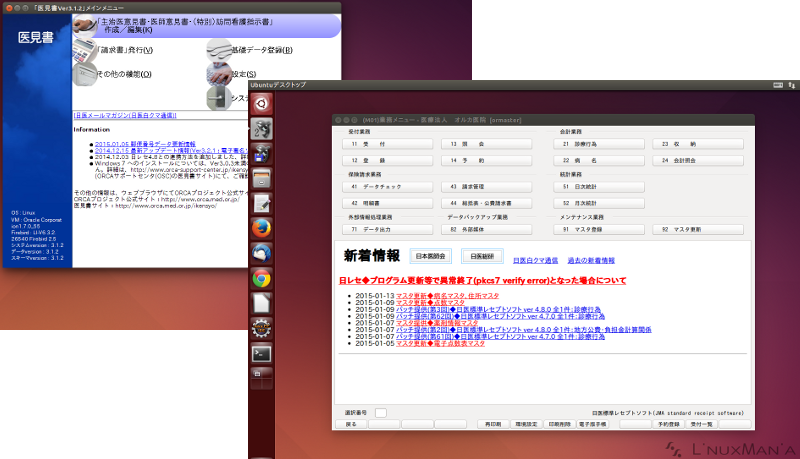Click the 印刷削除 button
The image size is (800, 459).
point(559,424)
